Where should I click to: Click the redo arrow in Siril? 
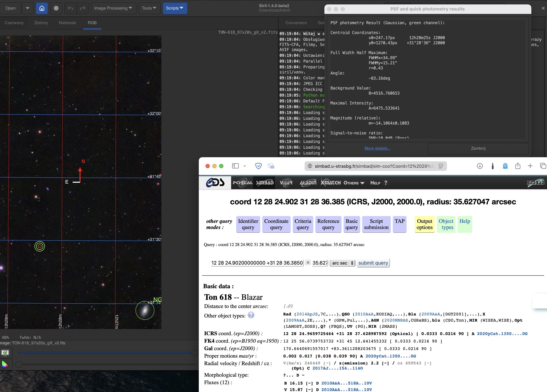click(83, 8)
